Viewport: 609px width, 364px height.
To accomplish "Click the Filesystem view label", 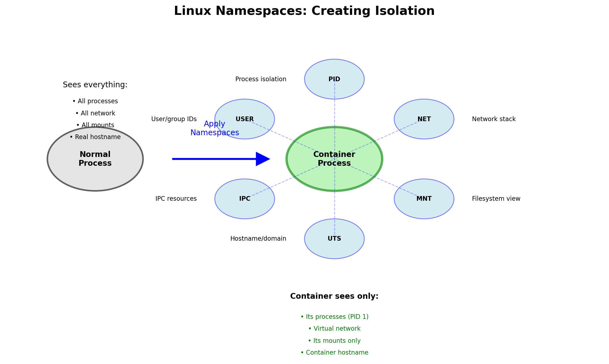I will coord(496,199).
